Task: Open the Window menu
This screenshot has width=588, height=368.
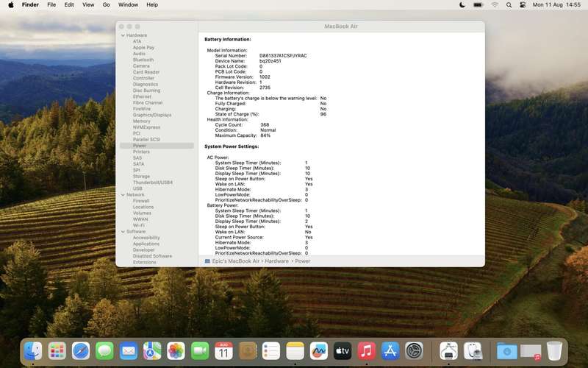Action: click(128, 5)
